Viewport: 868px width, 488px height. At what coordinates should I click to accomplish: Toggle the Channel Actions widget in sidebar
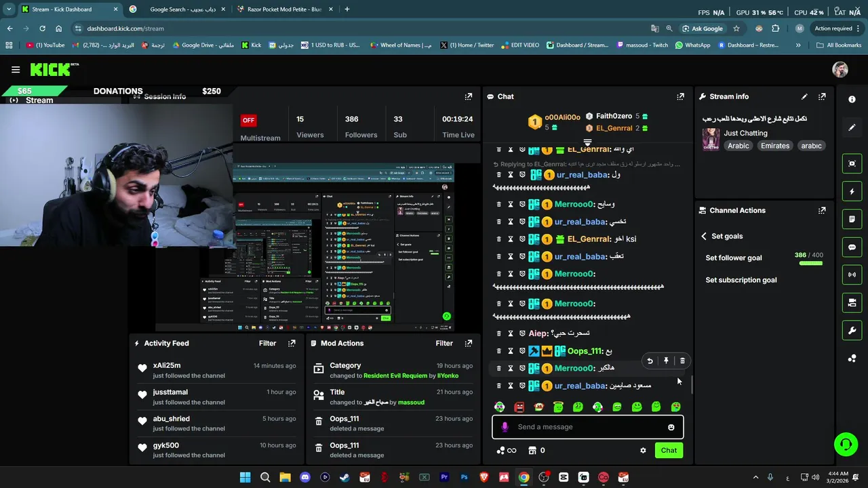click(x=852, y=302)
